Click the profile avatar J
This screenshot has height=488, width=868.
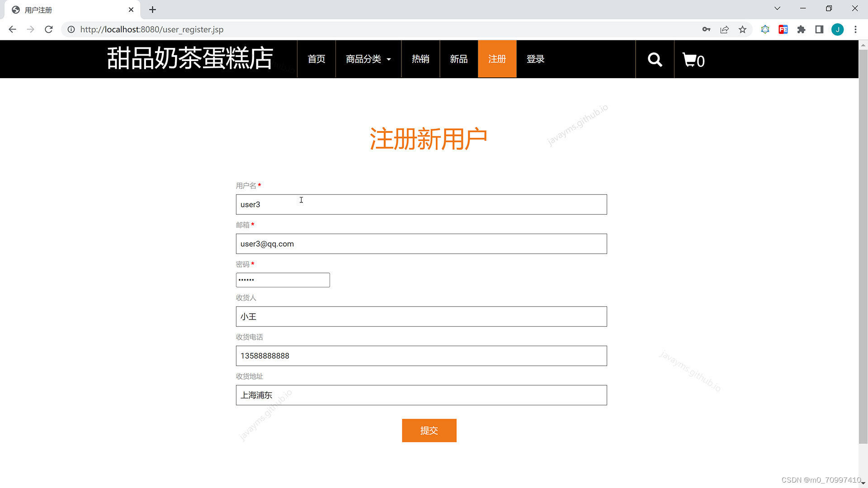click(837, 29)
